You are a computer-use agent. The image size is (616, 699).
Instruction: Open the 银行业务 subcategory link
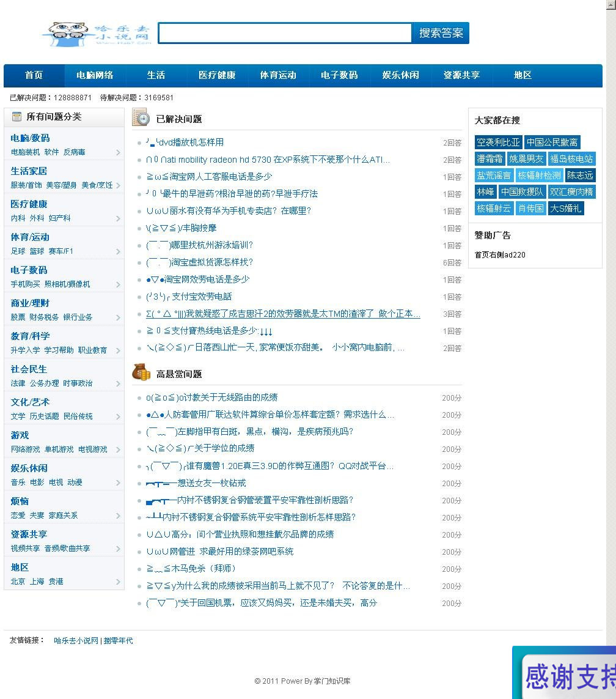pos(78,317)
